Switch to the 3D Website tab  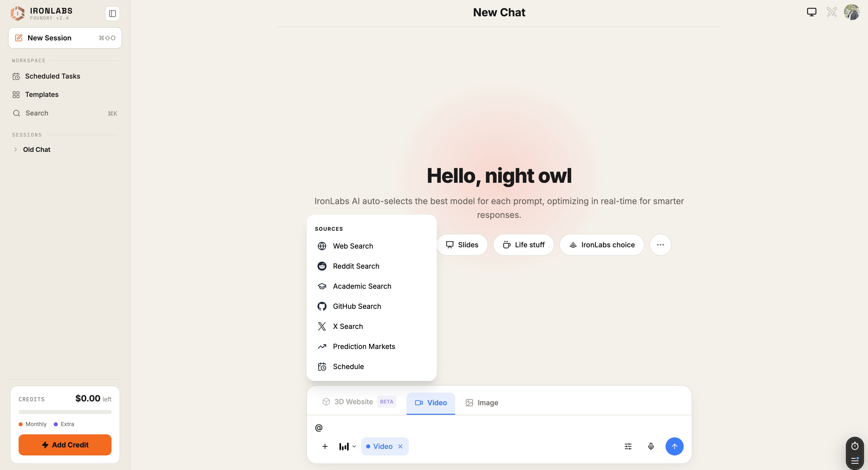[359, 402]
